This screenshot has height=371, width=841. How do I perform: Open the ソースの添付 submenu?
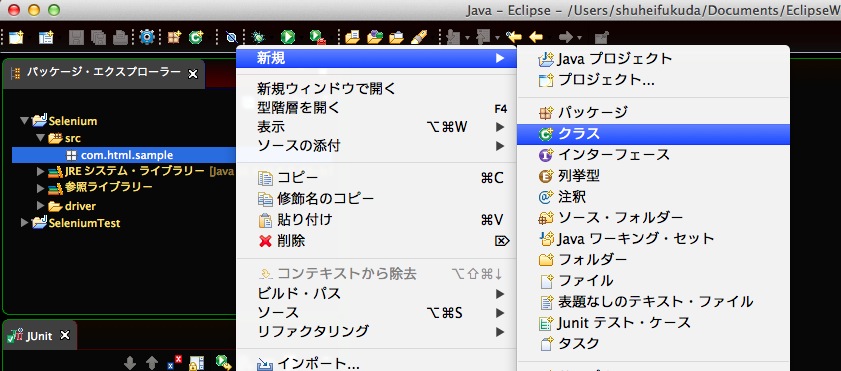(376, 146)
